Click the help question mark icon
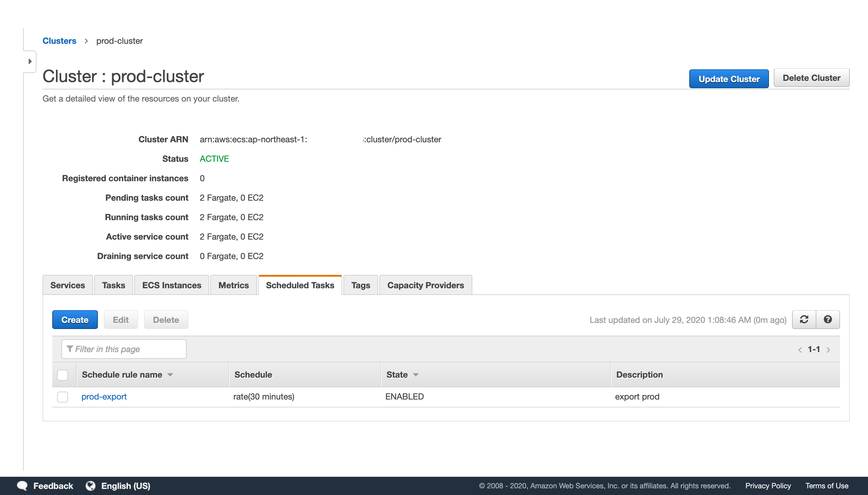This screenshot has height=495, width=868. [x=828, y=319]
